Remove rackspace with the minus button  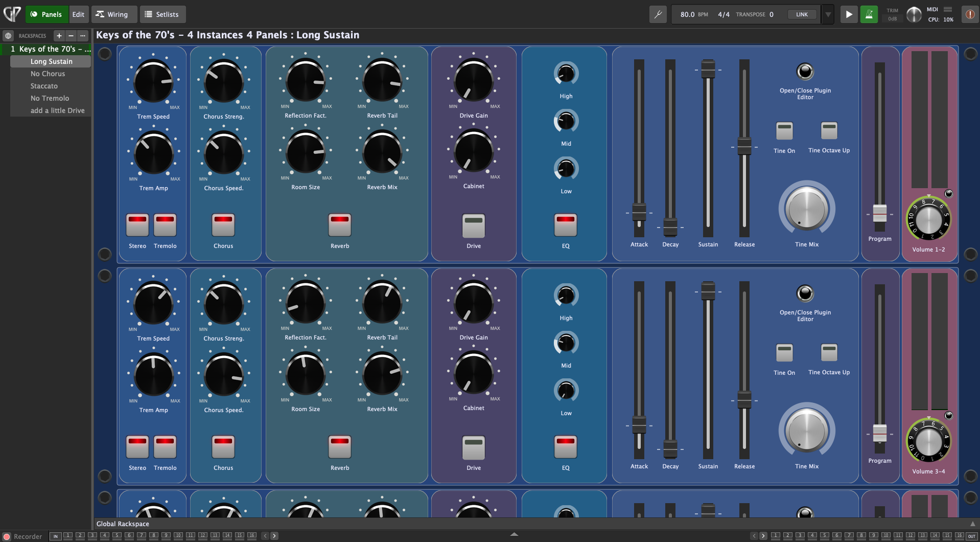[x=71, y=36]
